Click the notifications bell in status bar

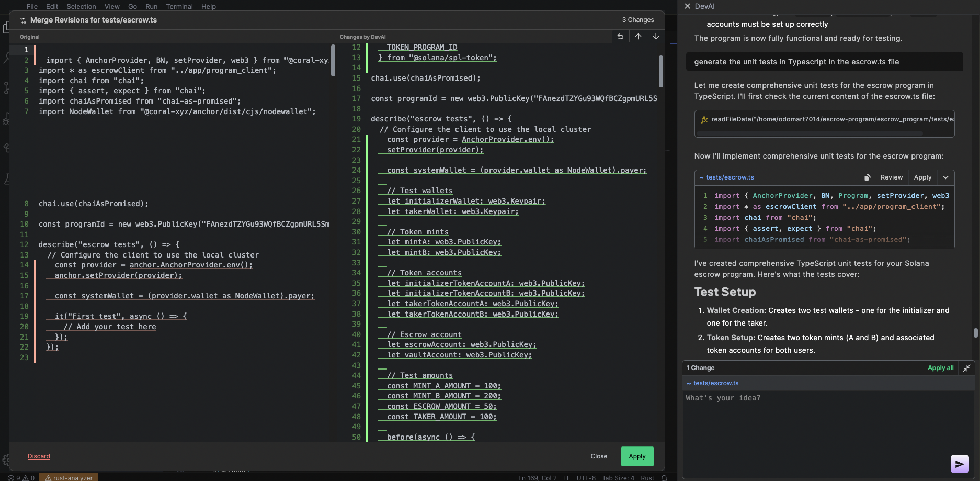[664, 478]
